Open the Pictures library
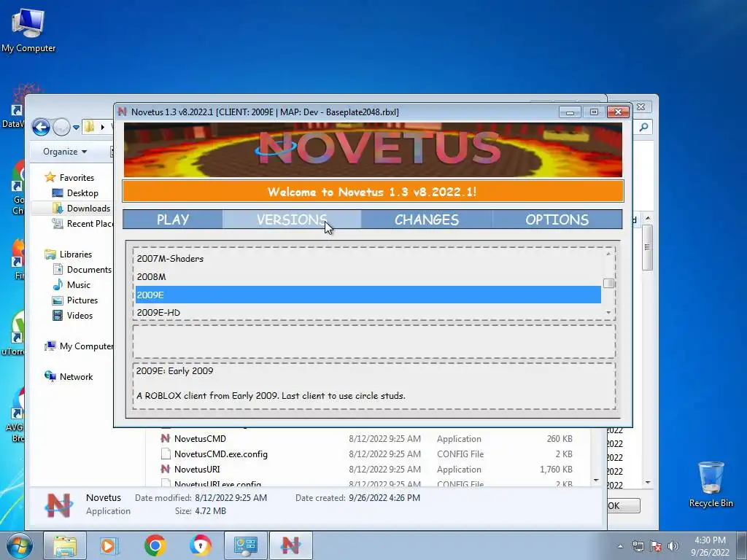Viewport: 747px width, 560px height. pos(82,300)
